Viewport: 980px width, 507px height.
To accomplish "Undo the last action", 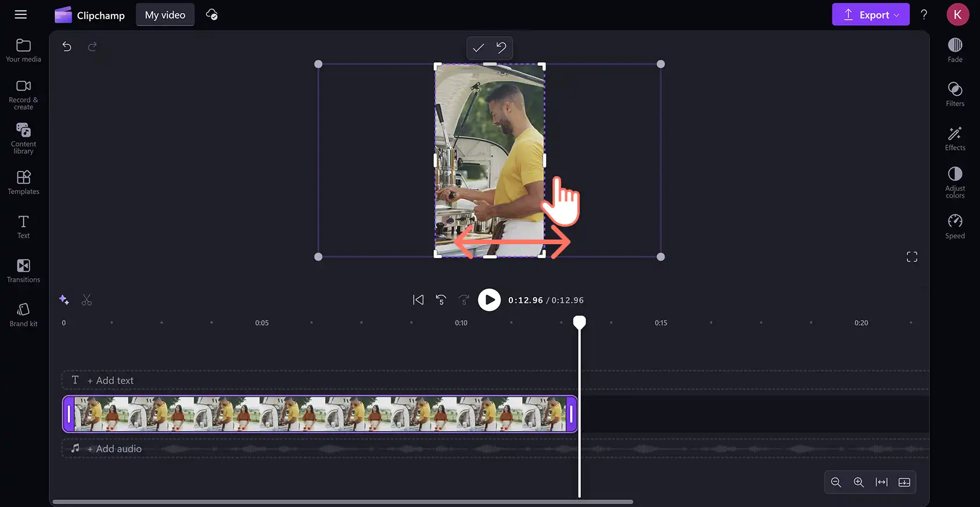I will [x=67, y=47].
